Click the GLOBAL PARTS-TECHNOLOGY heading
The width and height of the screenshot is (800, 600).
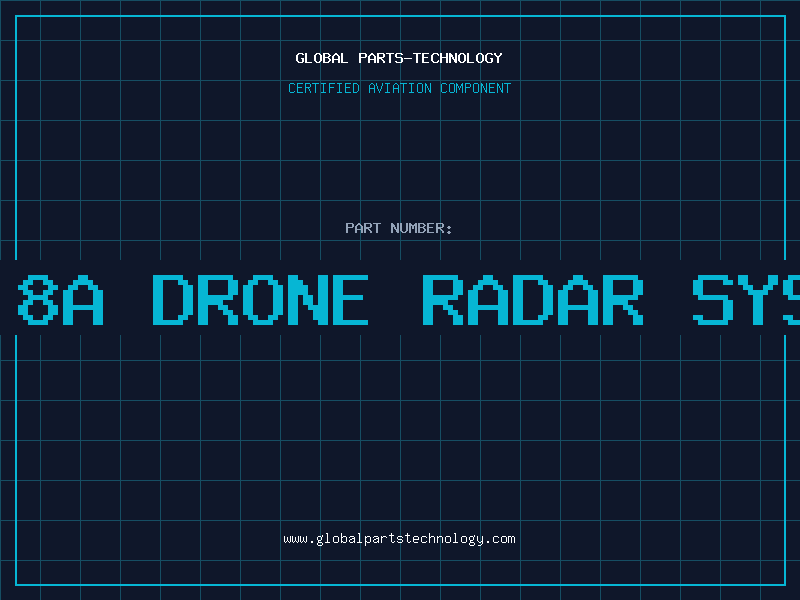[399, 58]
